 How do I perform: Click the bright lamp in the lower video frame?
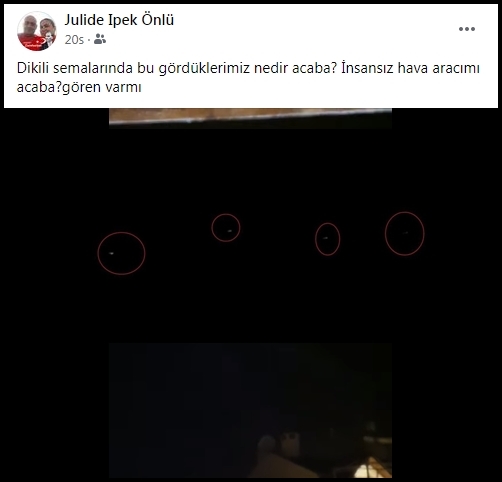(366, 472)
